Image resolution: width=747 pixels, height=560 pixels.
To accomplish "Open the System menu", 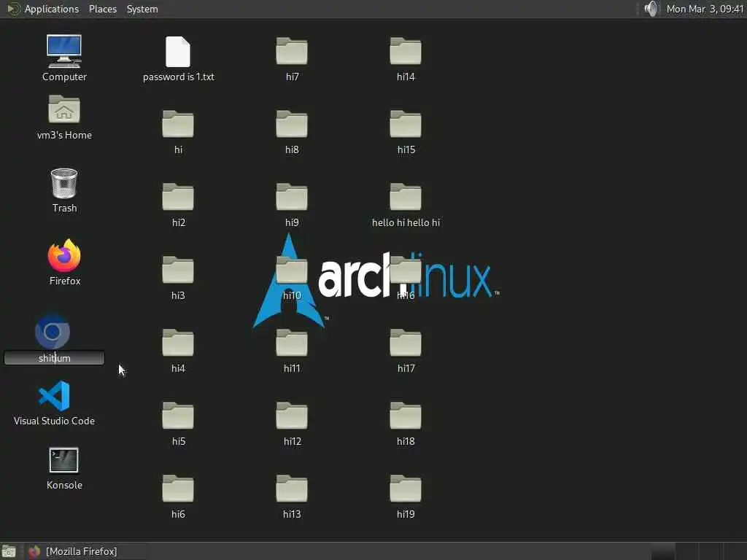I will 142,9.
